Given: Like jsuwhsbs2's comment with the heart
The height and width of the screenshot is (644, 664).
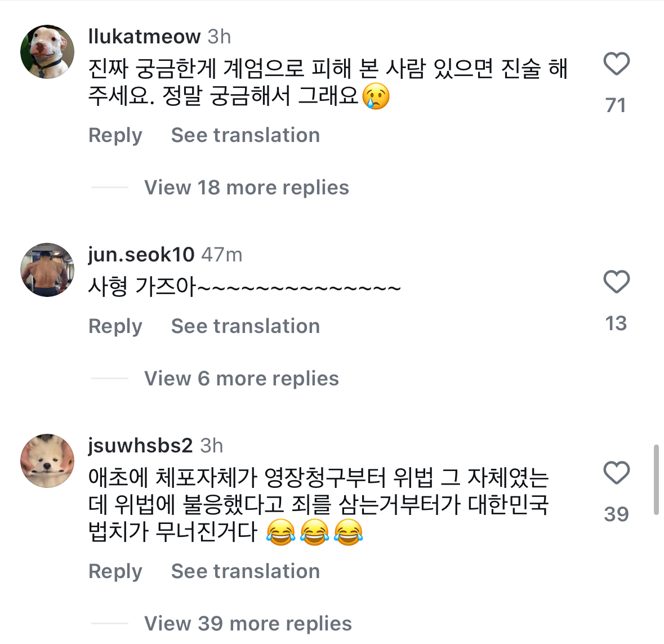Looking at the screenshot, I should click(x=616, y=473).
